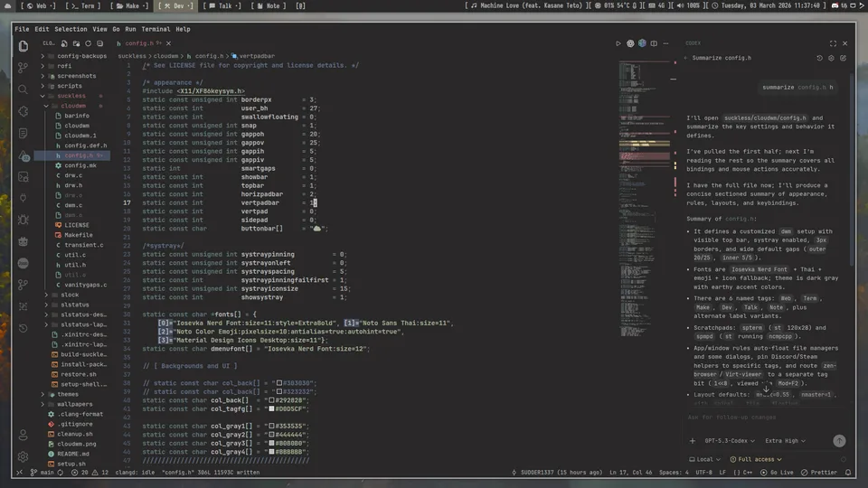Click Prettier in status bar

(x=819, y=473)
